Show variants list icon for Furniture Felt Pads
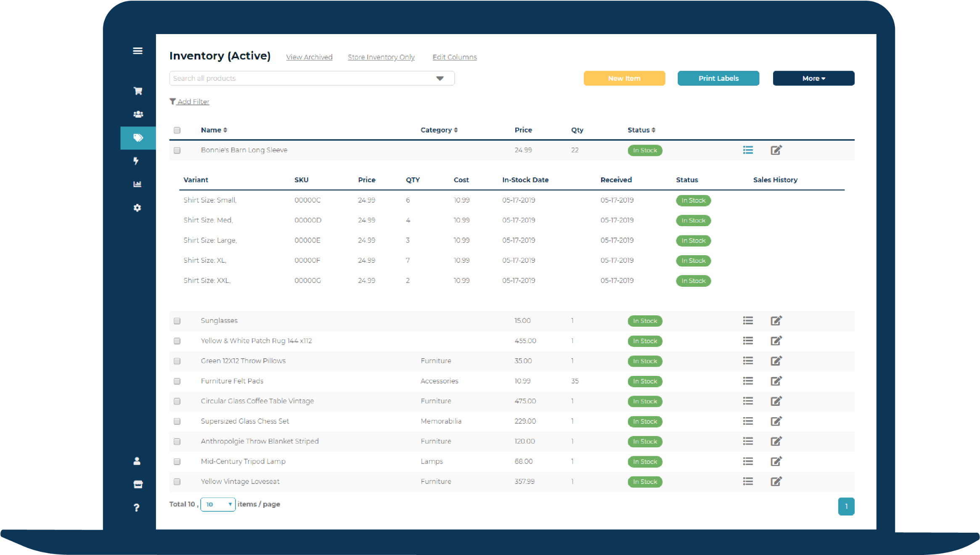This screenshot has height=555, width=980. (x=748, y=381)
